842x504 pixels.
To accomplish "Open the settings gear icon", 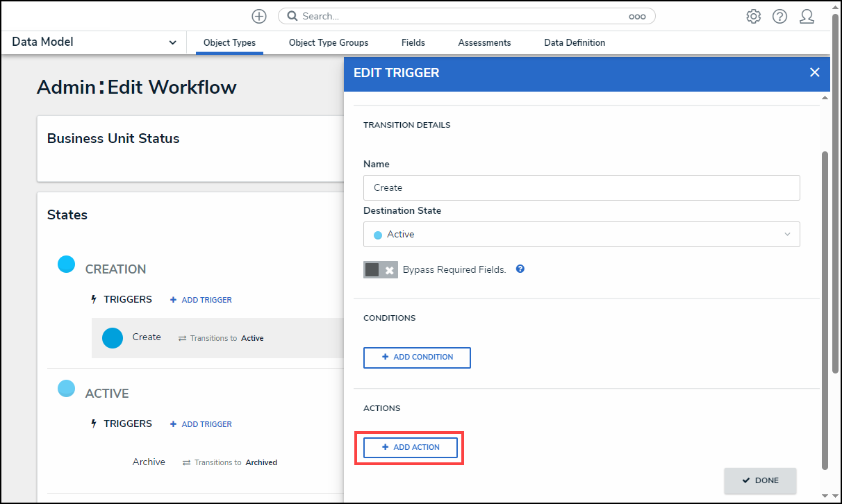I will click(x=753, y=16).
